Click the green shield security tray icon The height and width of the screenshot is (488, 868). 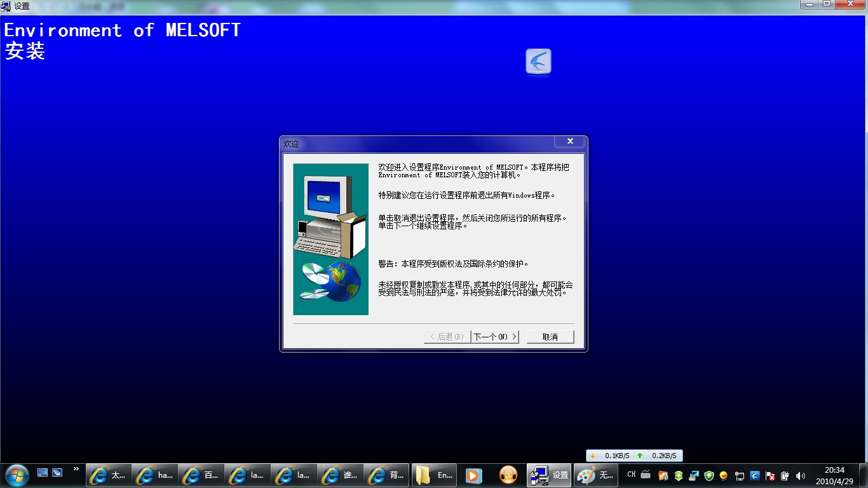click(x=709, y=475)
